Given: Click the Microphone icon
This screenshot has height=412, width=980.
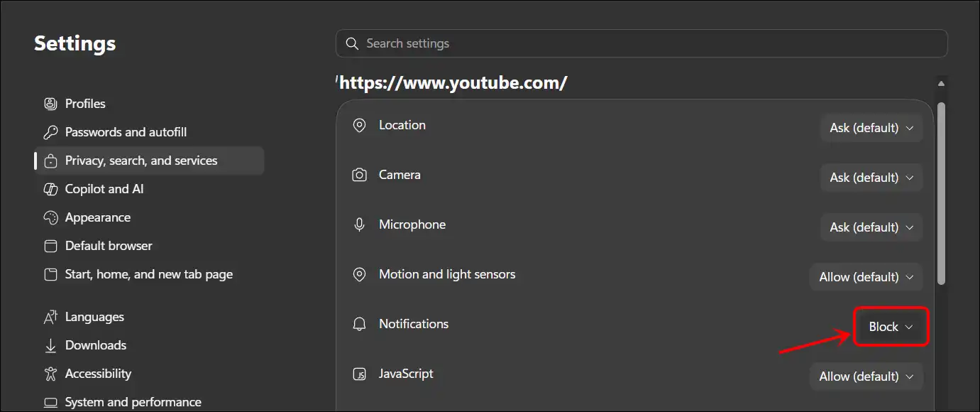Looking at the screenshot, I should pyautogui.click(x=360, y=224).
